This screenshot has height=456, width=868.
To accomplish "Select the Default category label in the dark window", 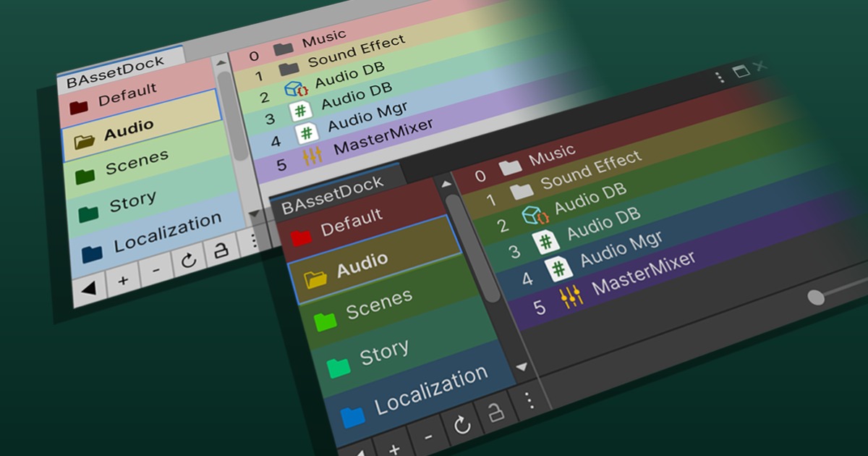I will coord(352,222).
